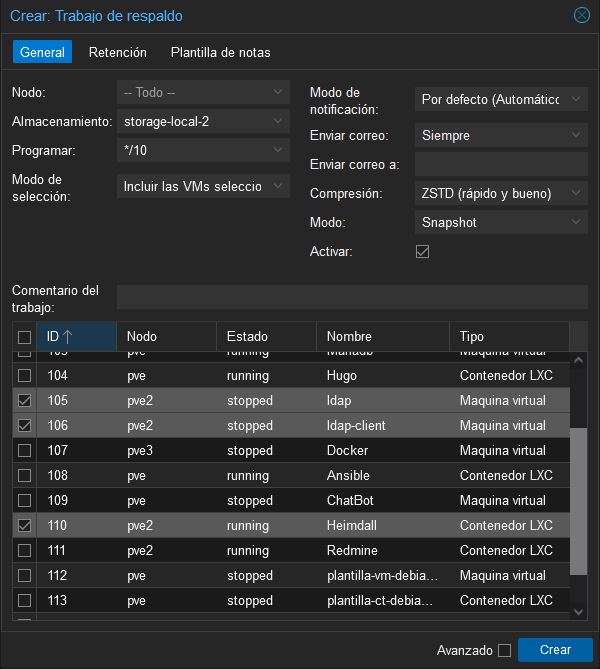Toggle the Avanzado checkbox
The height and width of the screenshot is (669, 600).
pyautogui.click(x=504, y=650)
